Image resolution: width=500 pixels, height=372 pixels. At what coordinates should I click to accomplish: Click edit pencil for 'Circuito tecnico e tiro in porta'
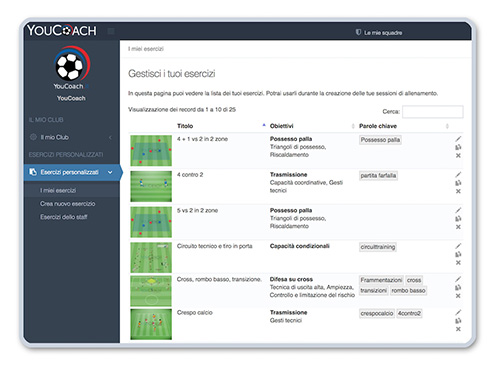point(458,246)
